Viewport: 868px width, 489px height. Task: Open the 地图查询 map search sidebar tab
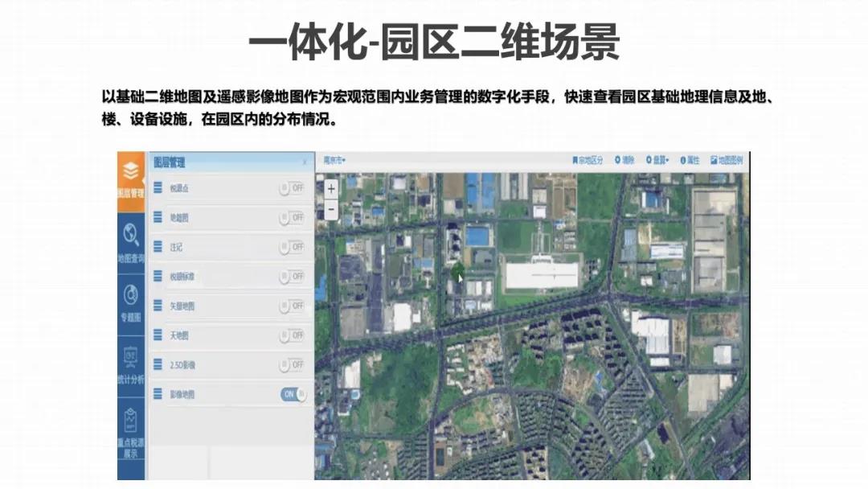pos(131,243)
